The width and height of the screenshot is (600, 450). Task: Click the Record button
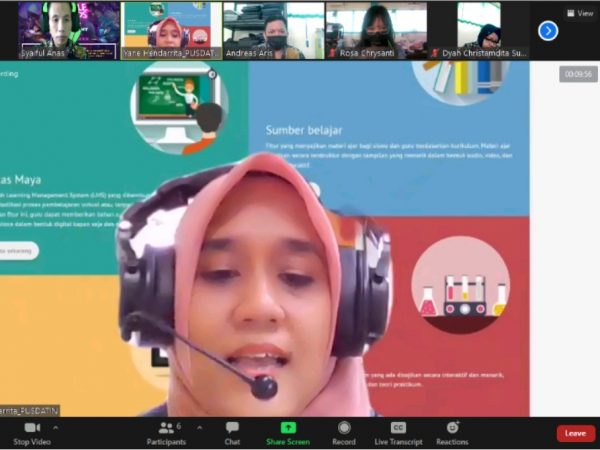point(344,433)
